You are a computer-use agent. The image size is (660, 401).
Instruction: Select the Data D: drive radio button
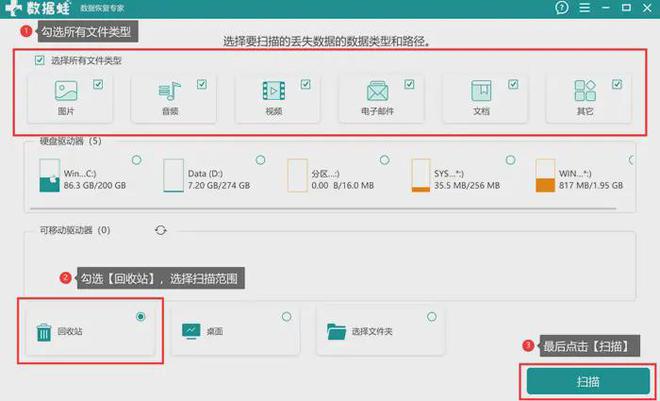click(x=261, y=160)
